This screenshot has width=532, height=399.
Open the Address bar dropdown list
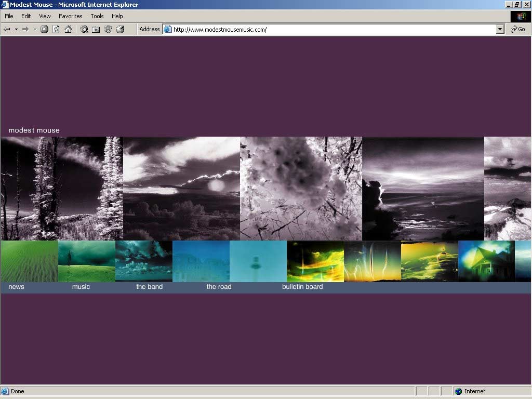point(500,30)
